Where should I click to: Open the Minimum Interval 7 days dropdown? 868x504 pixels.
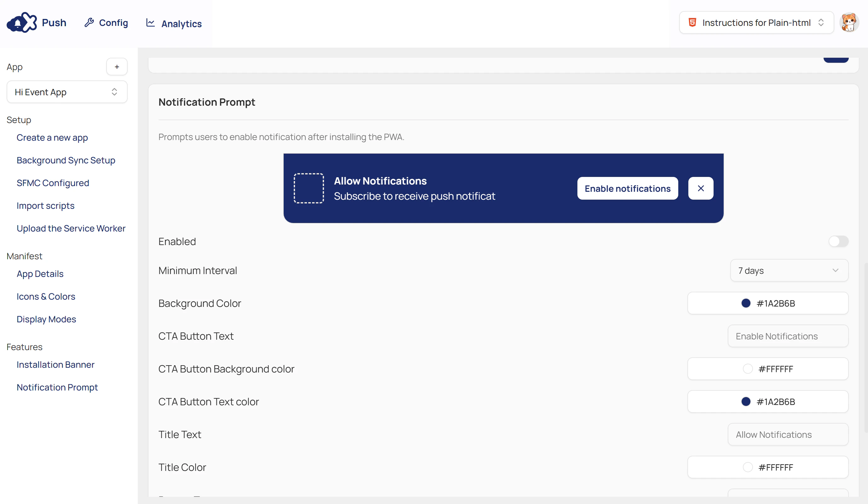(x=789, y=270)
